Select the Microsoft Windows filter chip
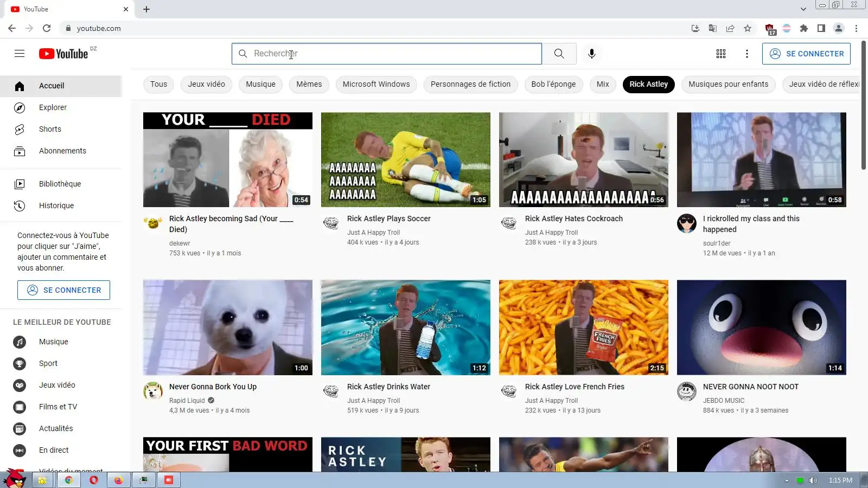 376,84
